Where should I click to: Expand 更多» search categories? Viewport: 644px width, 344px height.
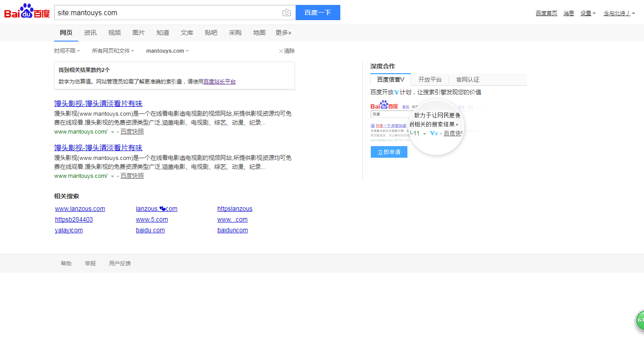(x=284, y=33)
